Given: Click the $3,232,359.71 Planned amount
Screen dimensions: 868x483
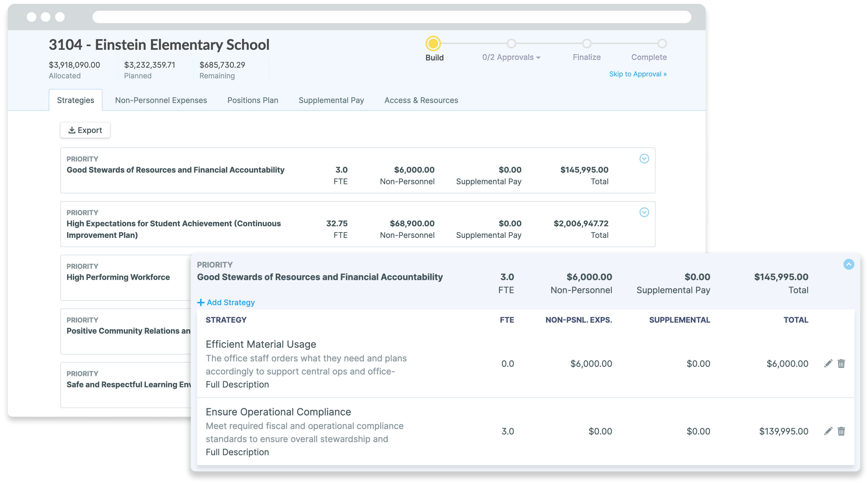Looking at the screenshot, I should click(x=149, y=65).
